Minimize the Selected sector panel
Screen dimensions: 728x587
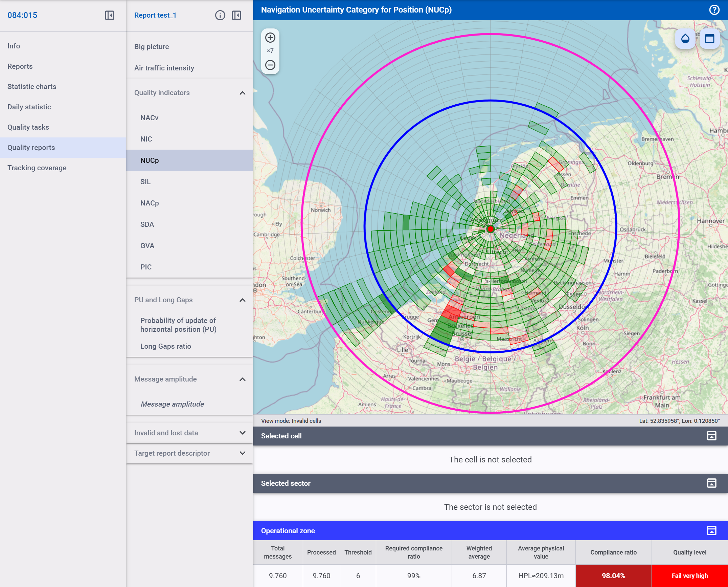(x=711, y=483)
